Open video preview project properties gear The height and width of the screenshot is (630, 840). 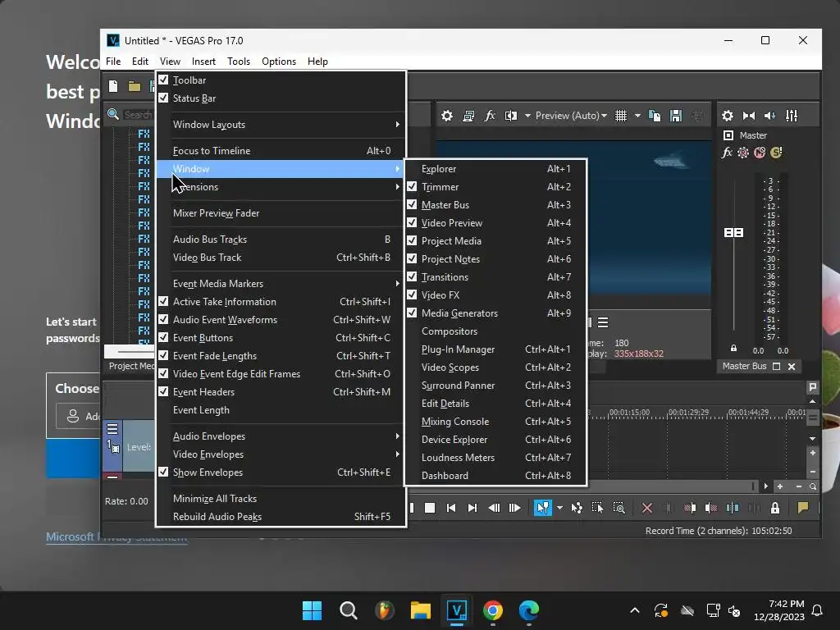click(447, 116)
